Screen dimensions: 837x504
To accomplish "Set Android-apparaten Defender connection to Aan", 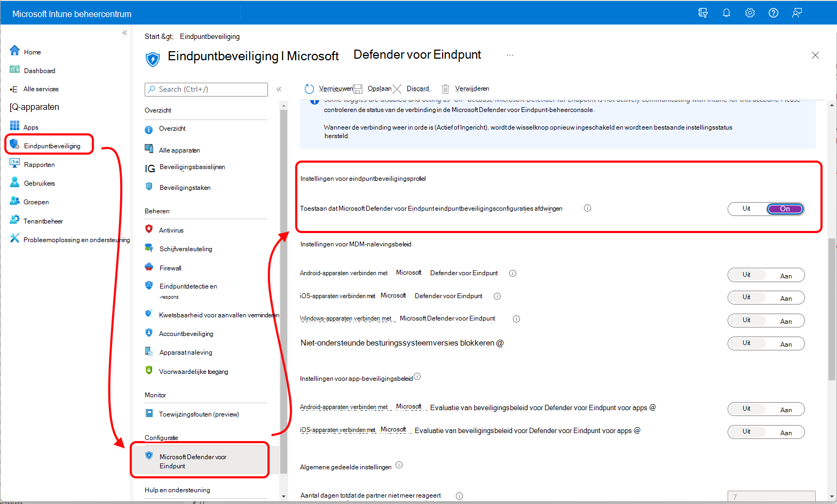I will [786, 275].
